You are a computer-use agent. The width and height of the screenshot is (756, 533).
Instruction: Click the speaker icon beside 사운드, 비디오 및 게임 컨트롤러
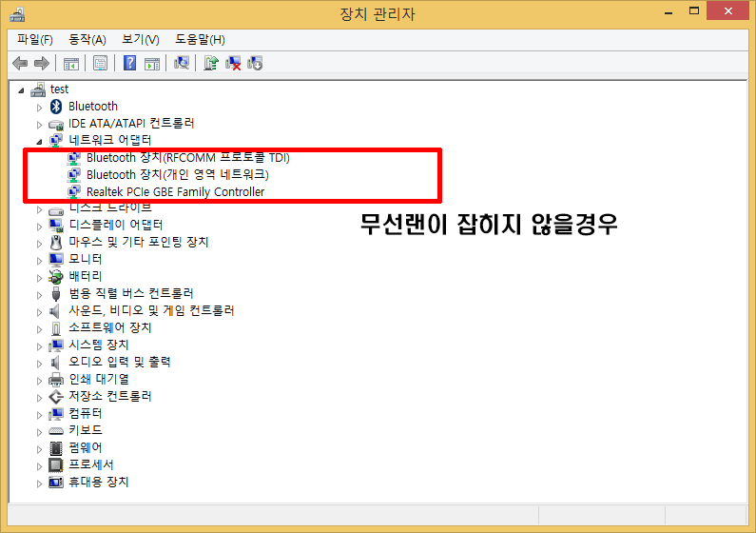[x=55, y=310]
